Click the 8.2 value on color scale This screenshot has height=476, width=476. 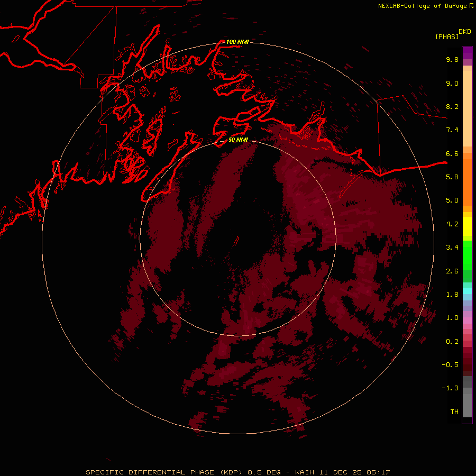pos(452,106)
